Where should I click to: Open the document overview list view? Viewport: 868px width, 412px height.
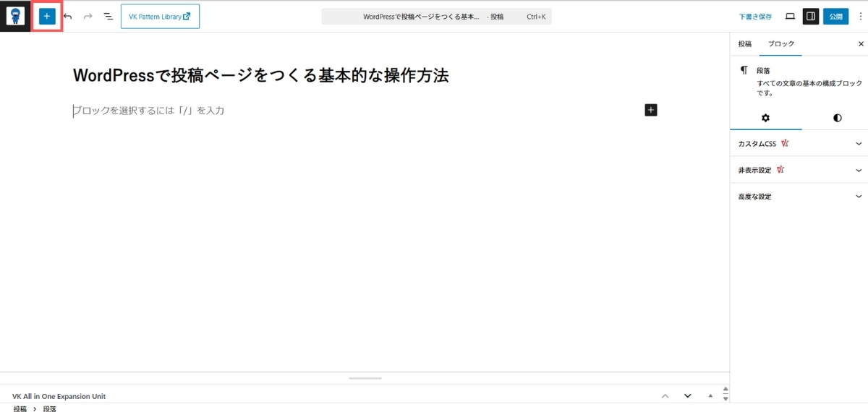tap(108, 16)
